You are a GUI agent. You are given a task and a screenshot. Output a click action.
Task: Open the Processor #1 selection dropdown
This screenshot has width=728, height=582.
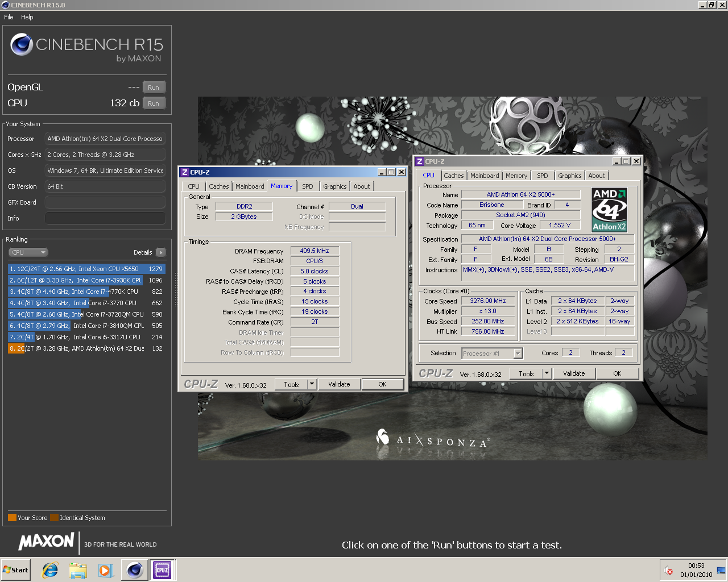point(492,354)
